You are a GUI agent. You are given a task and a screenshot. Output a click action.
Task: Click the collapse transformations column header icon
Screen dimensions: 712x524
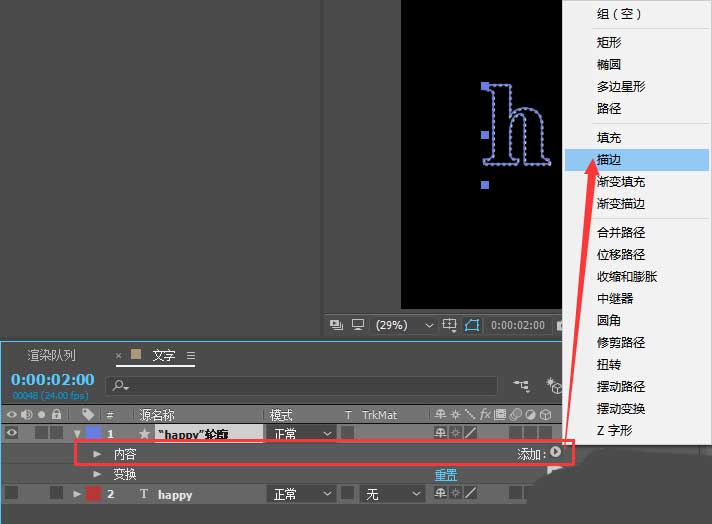tap(455, 414)
